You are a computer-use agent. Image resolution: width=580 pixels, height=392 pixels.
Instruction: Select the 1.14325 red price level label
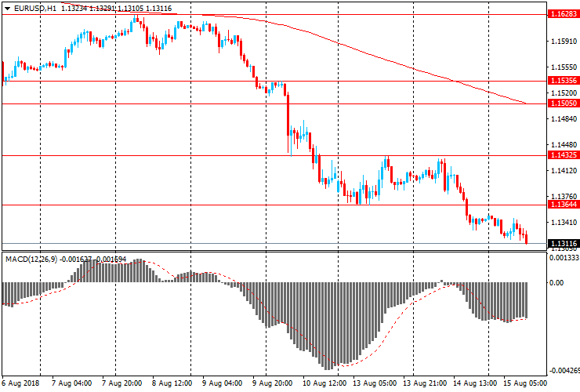click(564, 155)
